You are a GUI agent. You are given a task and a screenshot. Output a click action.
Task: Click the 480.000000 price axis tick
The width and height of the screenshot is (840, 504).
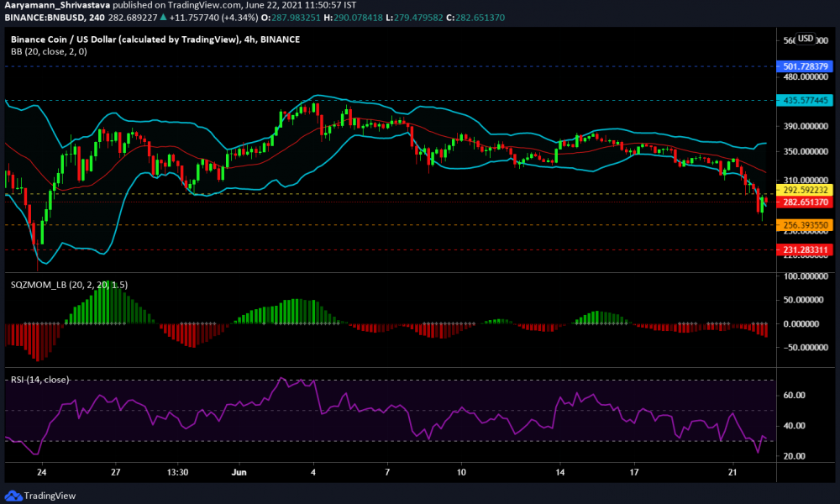(x=806, y=77)
